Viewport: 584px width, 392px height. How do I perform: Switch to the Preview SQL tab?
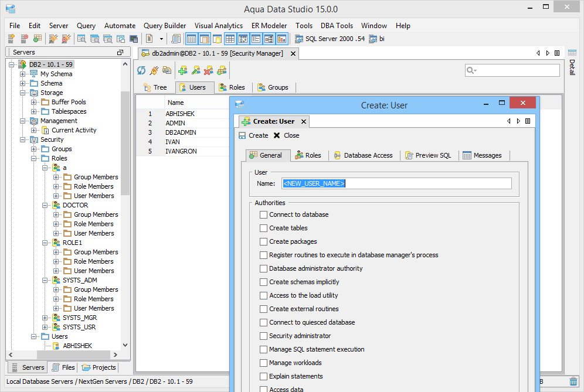point(427,155)
